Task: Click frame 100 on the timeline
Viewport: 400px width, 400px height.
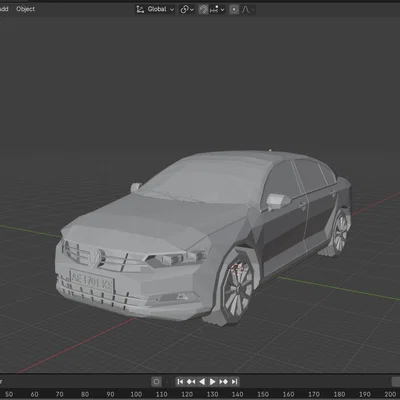Action: 136,394
